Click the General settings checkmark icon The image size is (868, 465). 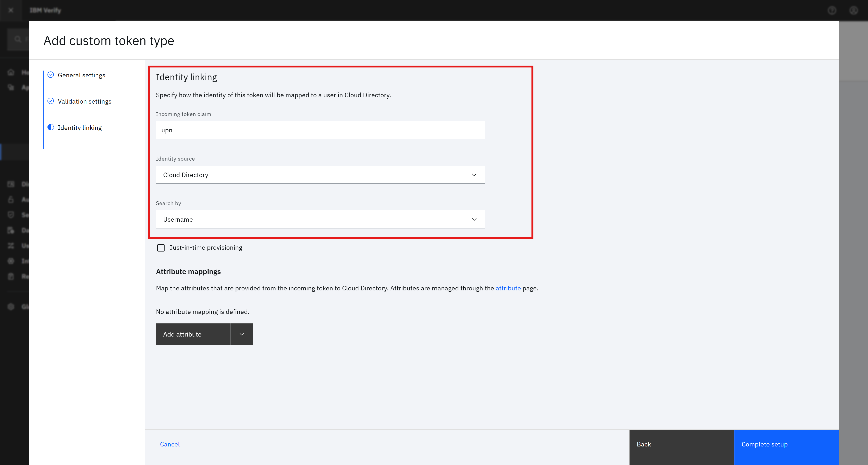click(51, 75)
